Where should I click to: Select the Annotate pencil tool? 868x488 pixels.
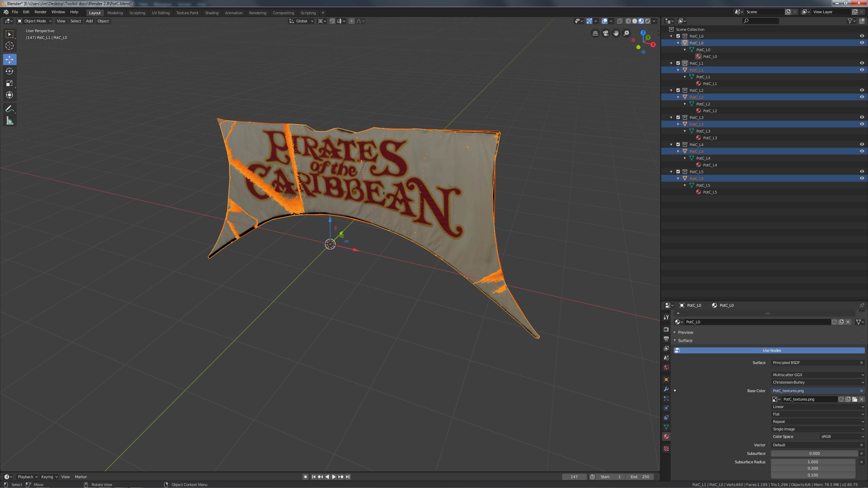coord(9,109)
